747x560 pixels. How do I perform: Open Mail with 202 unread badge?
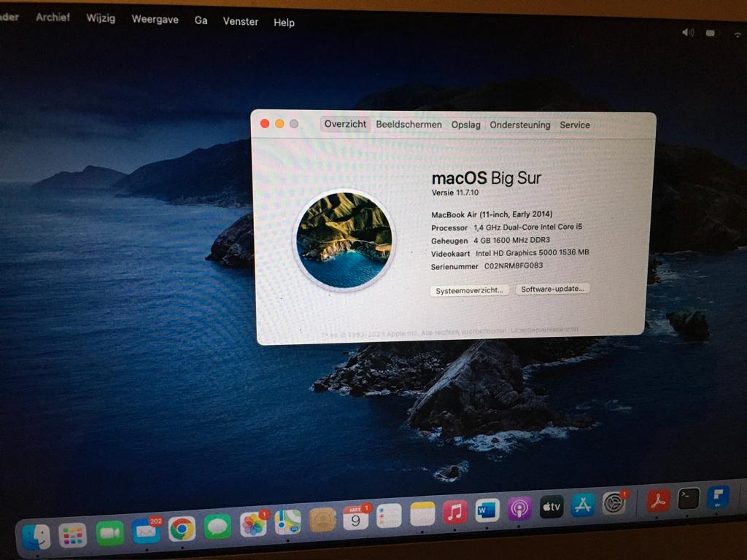[146, 531]
